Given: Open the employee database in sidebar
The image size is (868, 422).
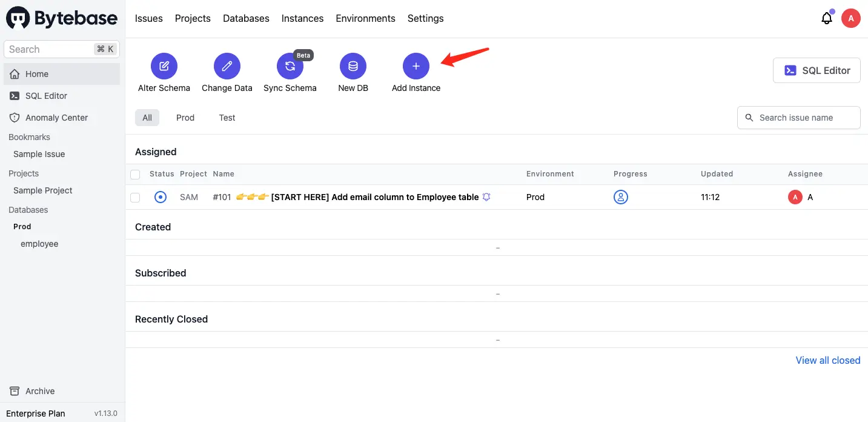Looking at the screenshot, I should pos(39,244).
